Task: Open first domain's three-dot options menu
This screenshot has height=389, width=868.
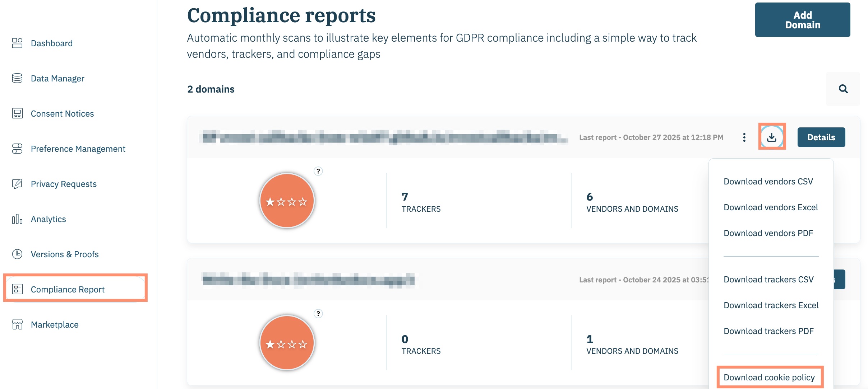Action: [x=744, y=137]
